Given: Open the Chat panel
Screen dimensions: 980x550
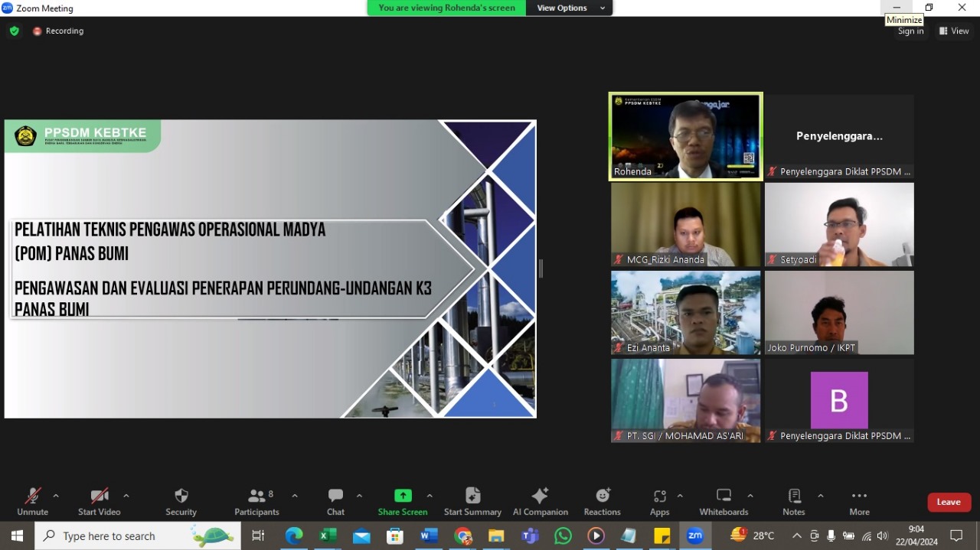Looking at the screenshot, I should [x=335, y=501].
